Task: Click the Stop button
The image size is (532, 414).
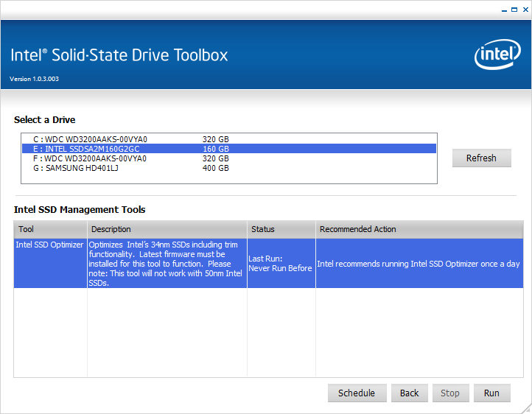Action: click(x=450, y=393)
